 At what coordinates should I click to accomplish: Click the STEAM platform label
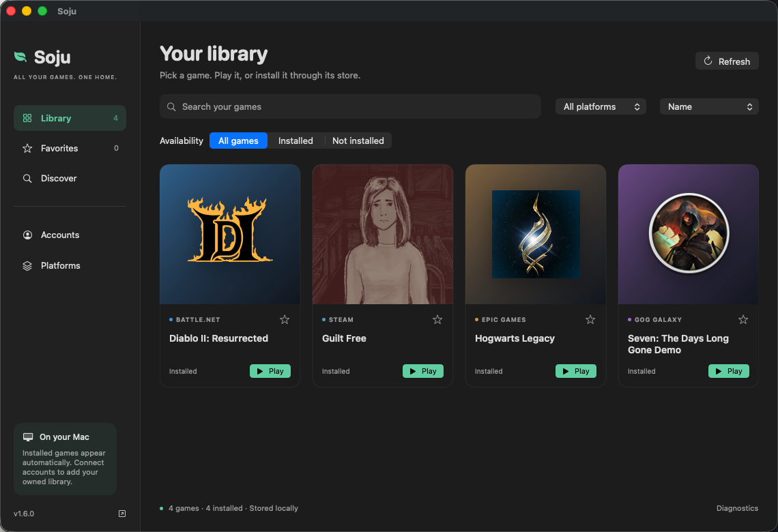click(341, 320)
